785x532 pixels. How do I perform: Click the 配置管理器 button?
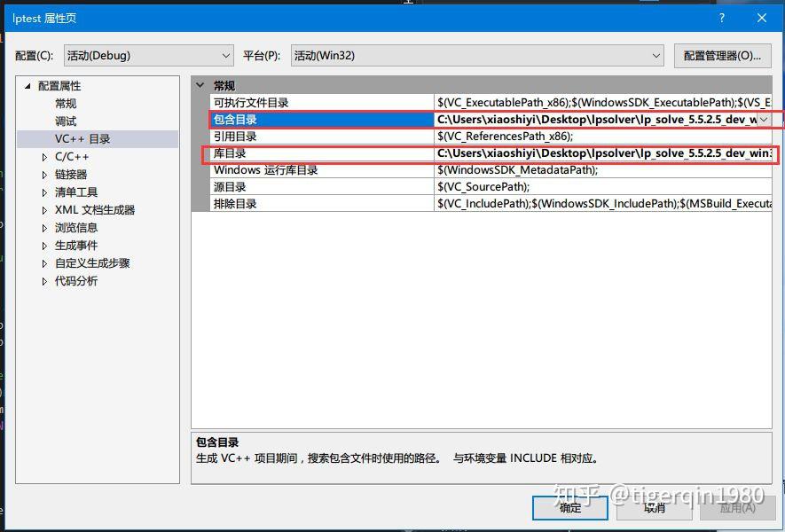tap(721, 56)
